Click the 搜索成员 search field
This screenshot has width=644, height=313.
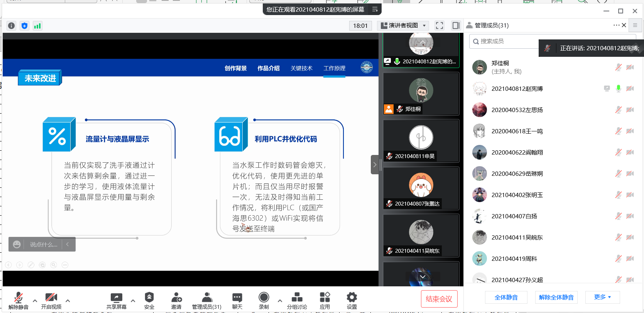[x=505, y=41]
